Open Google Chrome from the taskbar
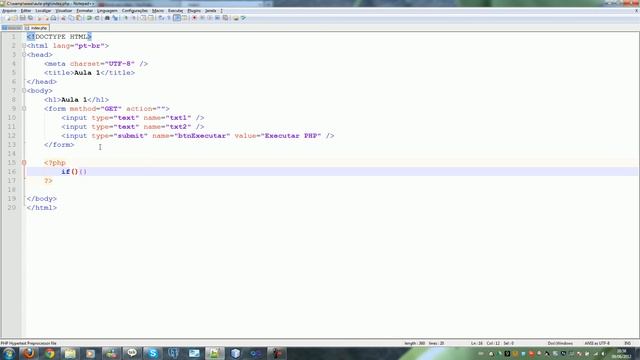 tap(49, 353)
